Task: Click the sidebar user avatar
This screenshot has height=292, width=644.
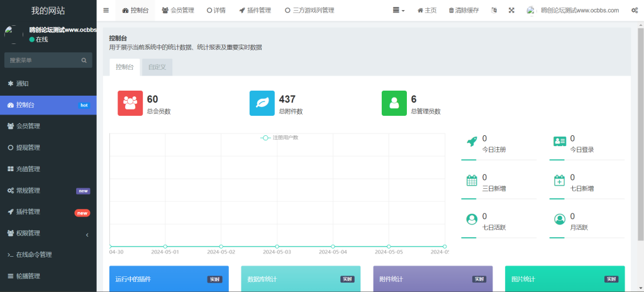Action: 14,35
